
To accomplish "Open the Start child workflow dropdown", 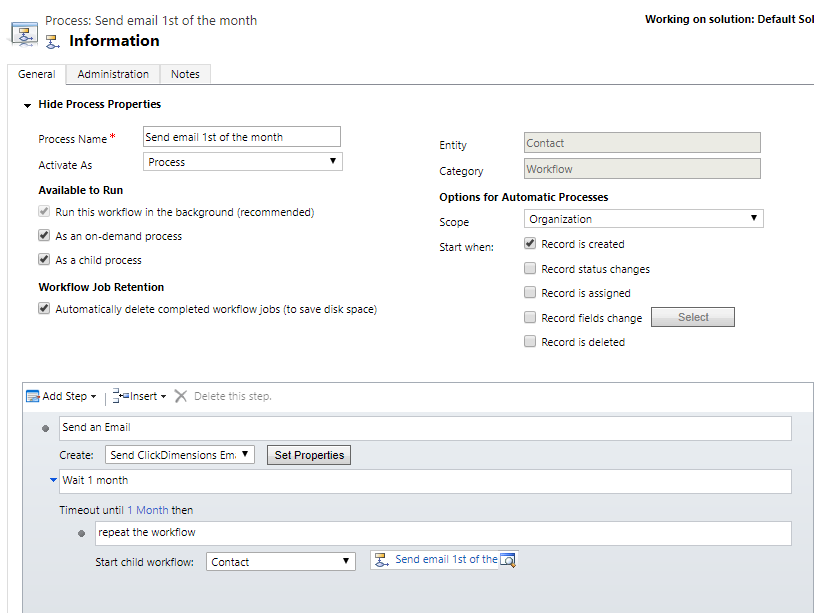I will click(x=346, y=561).
